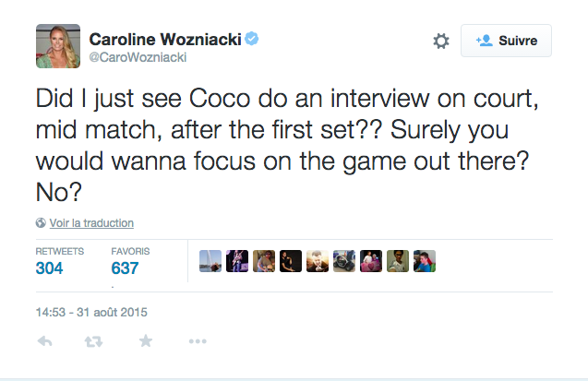This screenshot has height=381, width=588.
Task: Open the gear settings dropdown
Action: coord(441,41)
